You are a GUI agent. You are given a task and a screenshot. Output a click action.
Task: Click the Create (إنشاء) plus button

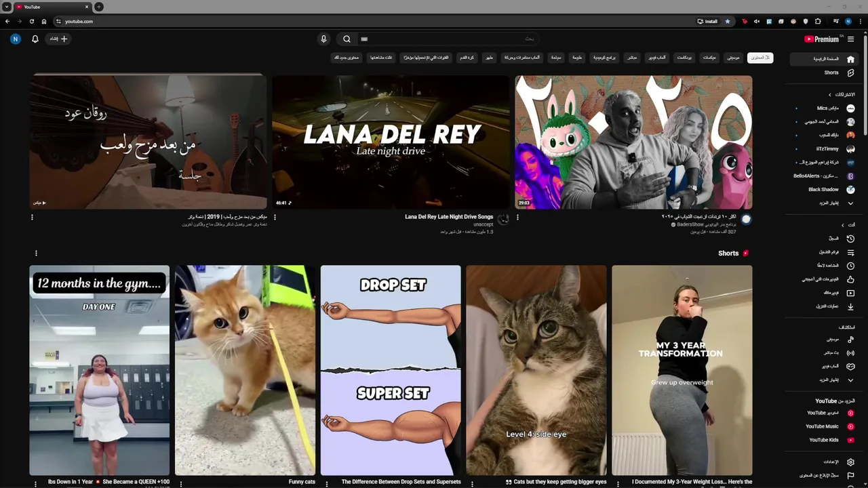58,39
